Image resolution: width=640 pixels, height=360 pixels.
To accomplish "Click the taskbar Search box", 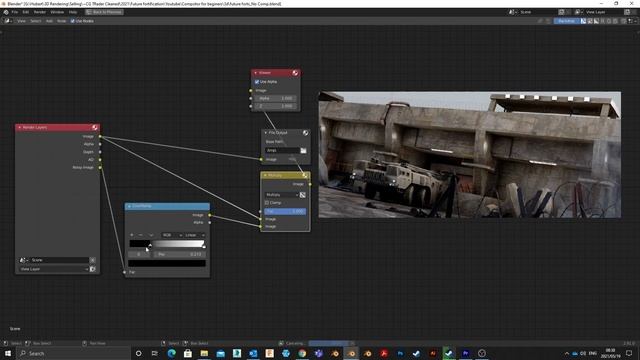I will click(73, 353).
